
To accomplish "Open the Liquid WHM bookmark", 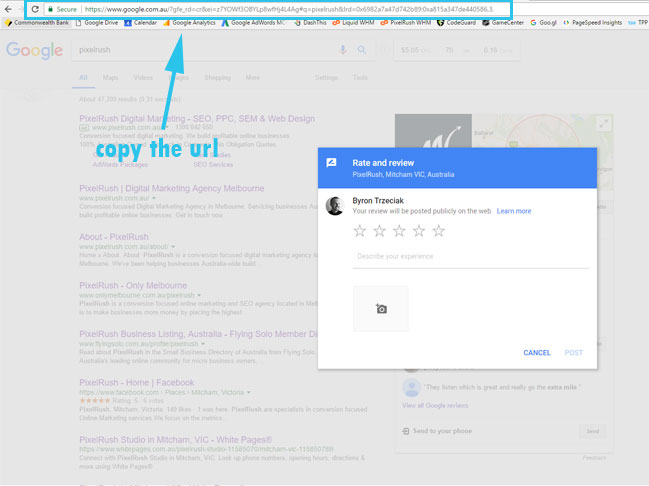I will coord(353,23).
